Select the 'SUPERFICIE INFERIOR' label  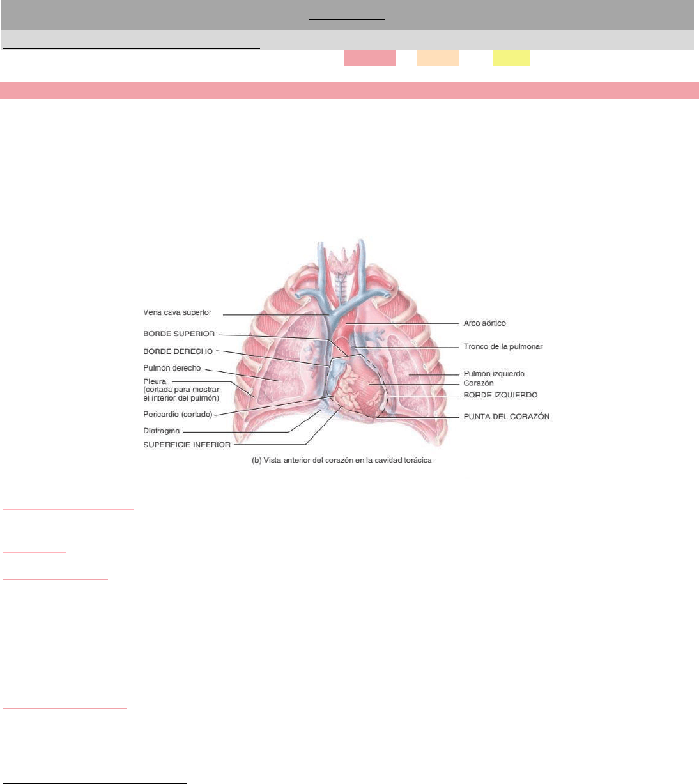pos(187,445)
